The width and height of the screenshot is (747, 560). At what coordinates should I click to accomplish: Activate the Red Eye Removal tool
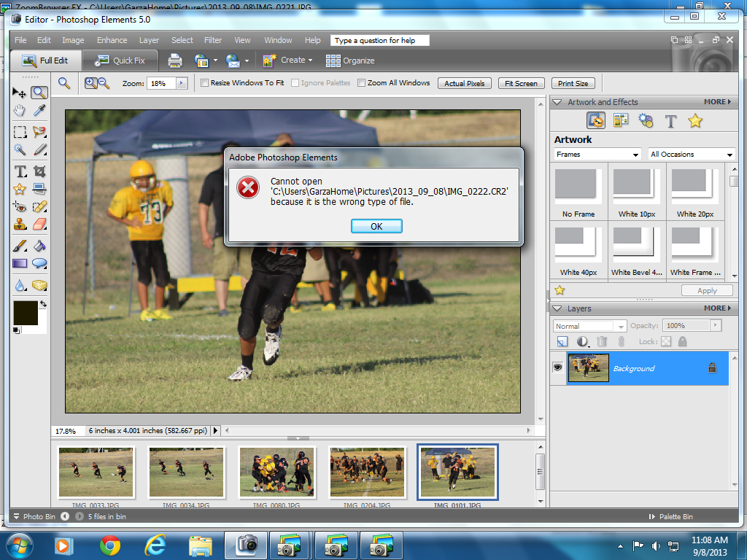[x=20, y=207]
